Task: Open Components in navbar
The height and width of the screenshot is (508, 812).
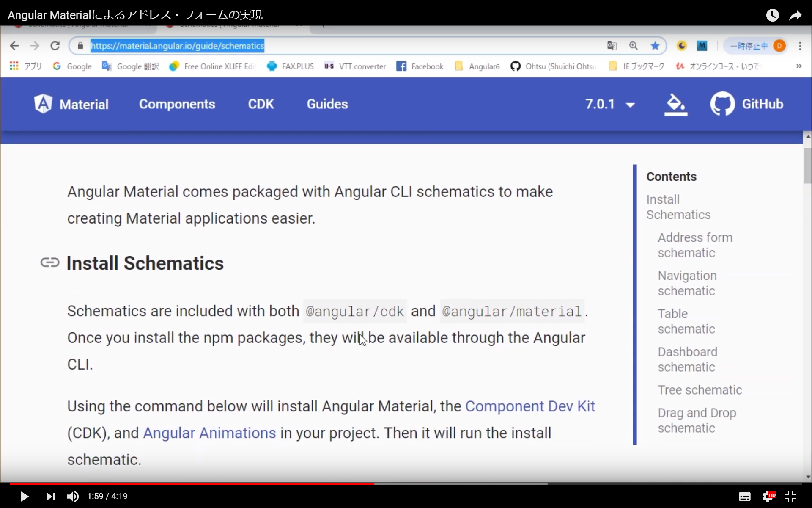Action: tap(177, 104)
